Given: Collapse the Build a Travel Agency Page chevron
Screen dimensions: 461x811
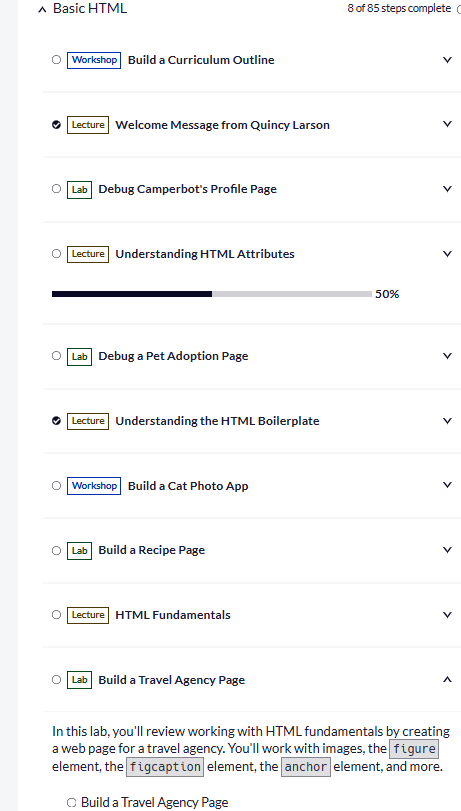Looking at the screenshot, I should (448, 679).
